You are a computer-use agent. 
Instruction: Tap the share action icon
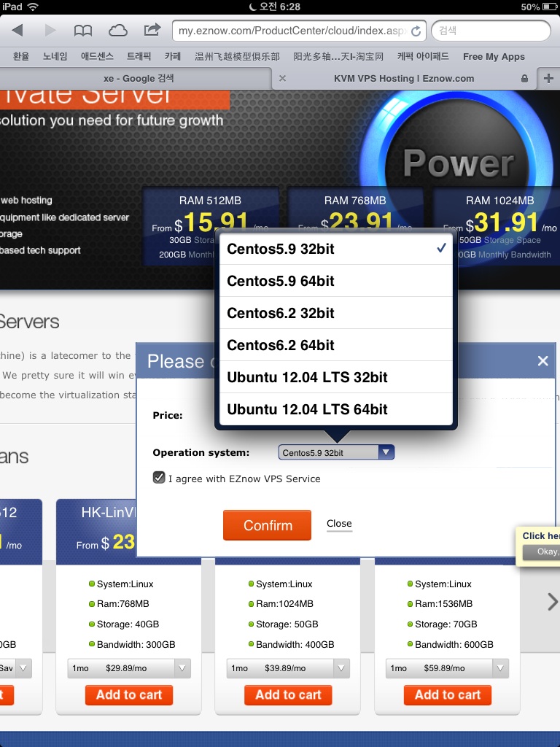coord(152,30)
